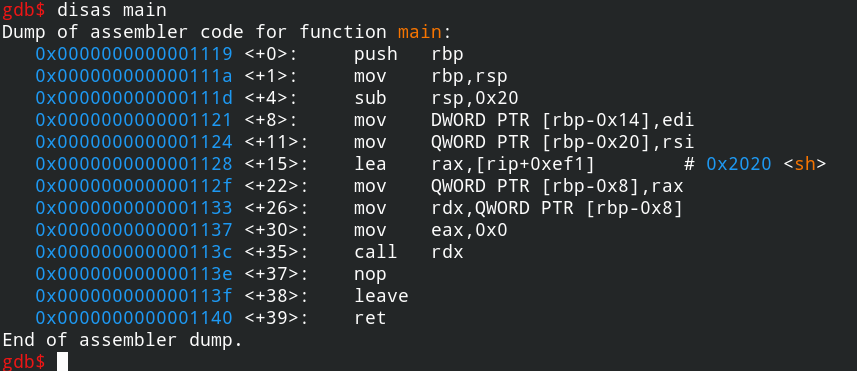Click the blue 0x2020 address comment
The width and height of the screenshot is (857, 371).
(x=738, y=164)
